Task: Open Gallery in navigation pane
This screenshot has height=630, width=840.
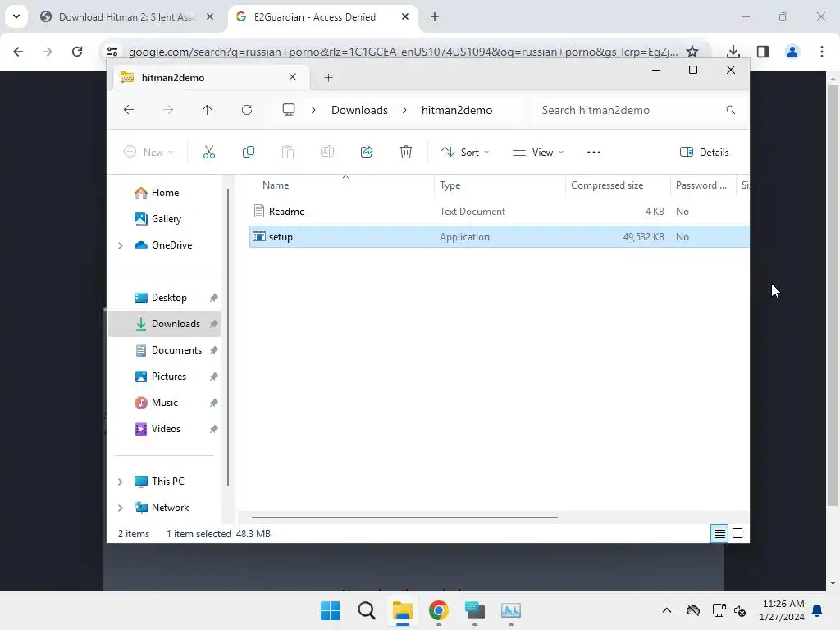Action: 166,219
